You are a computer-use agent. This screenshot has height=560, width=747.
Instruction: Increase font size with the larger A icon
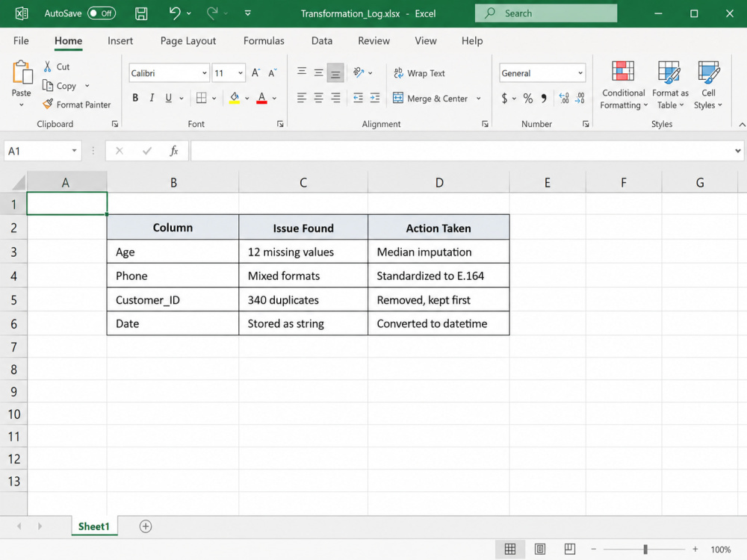click(255, 73)
